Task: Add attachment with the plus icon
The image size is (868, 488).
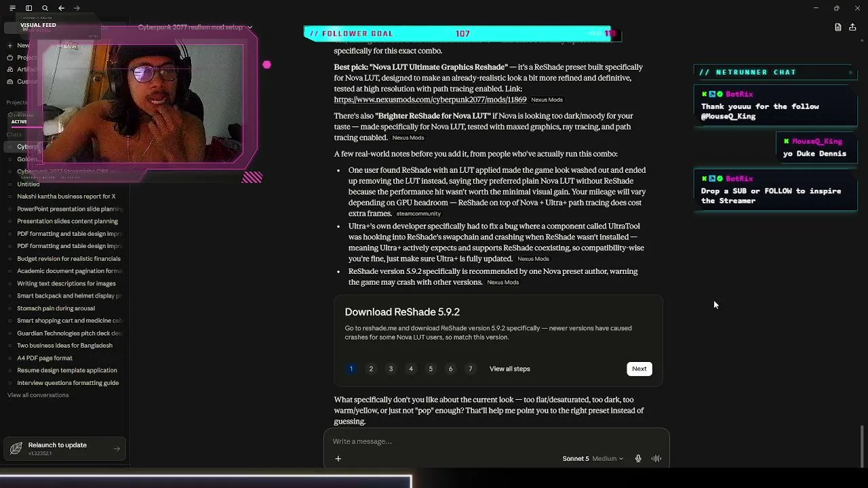Action: point(338,459)
